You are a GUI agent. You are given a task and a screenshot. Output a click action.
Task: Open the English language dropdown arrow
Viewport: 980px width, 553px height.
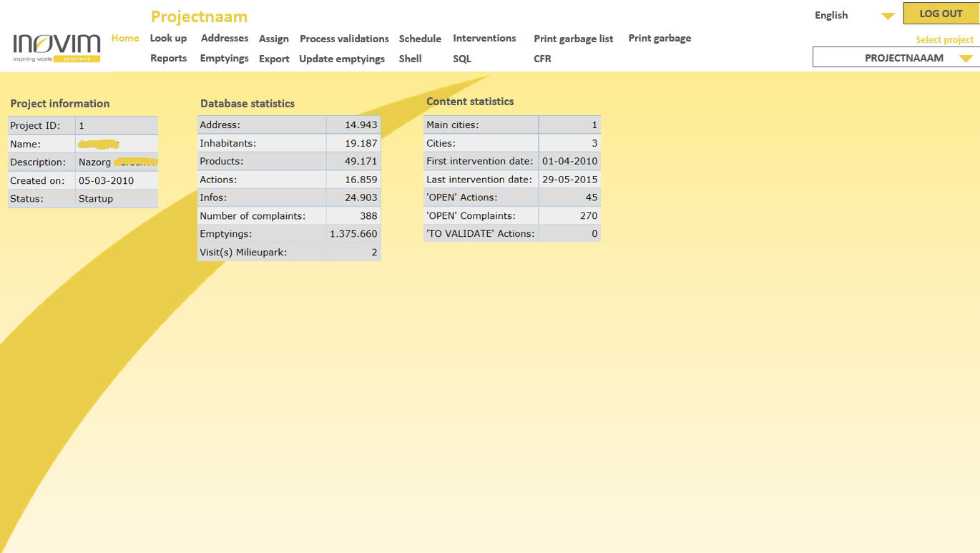click(x=888, y=16)
